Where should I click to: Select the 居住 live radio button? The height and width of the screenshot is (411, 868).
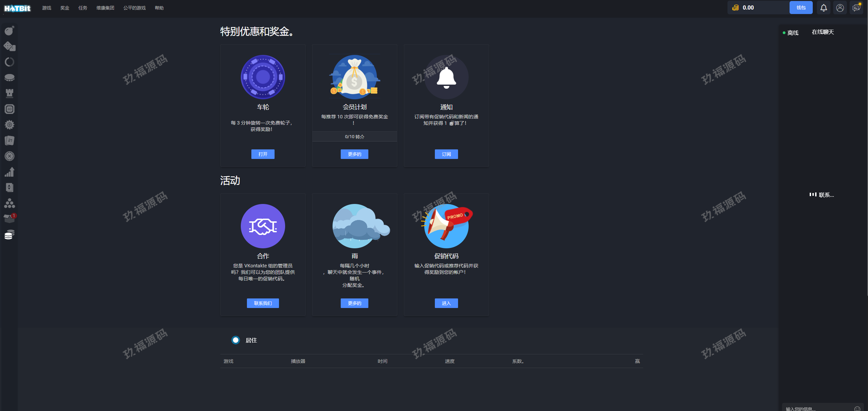click(x=236, y=340)
